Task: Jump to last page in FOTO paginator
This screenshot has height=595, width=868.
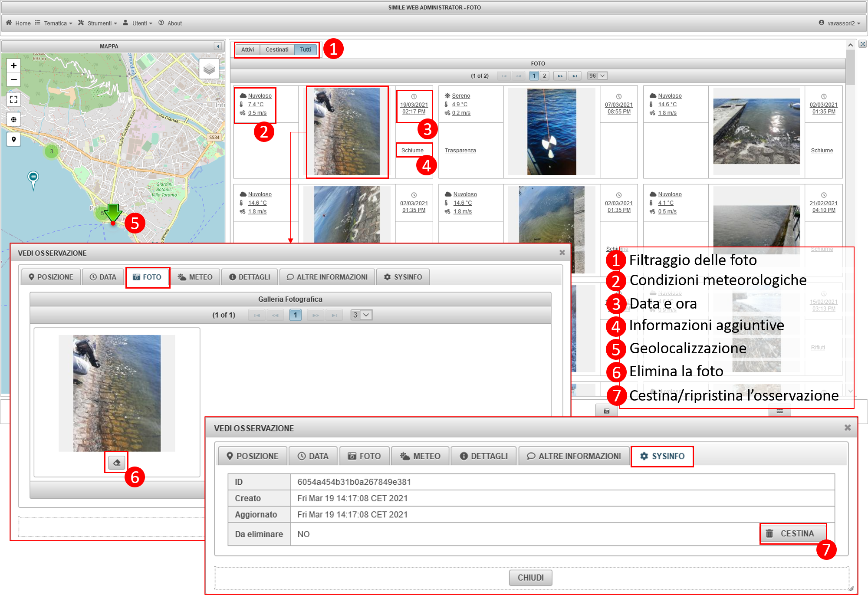Action: [x=575, y=76]
